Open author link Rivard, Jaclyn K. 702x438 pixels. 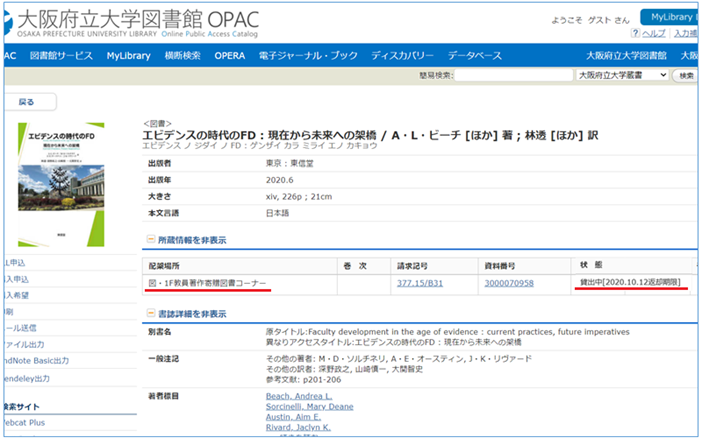pos(298,427)
